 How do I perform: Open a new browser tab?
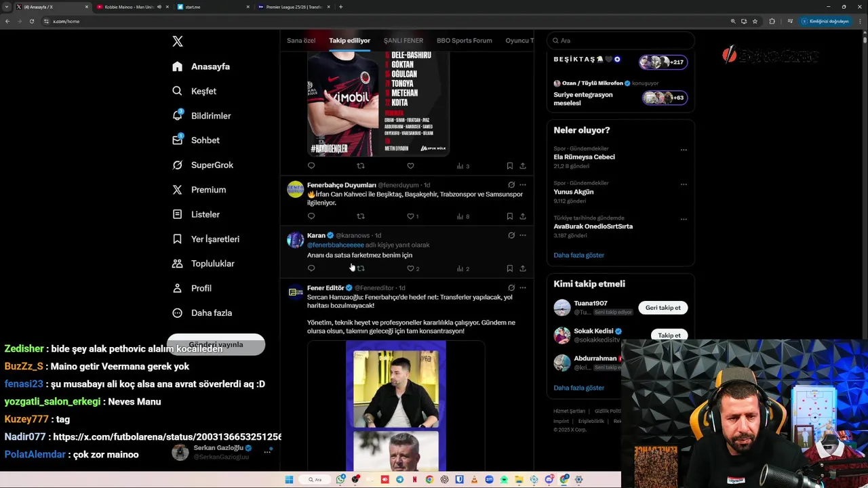pos(340,7)
